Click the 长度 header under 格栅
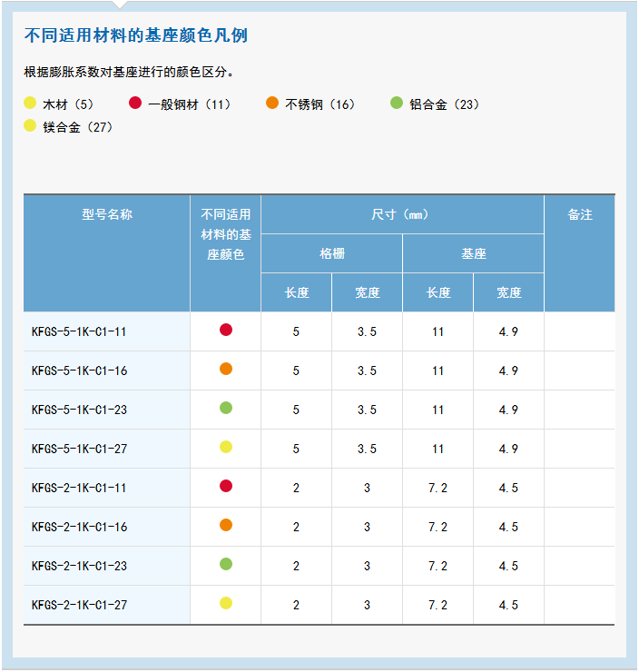This screenshot has width=639, height=672. (x=297, y=292)
